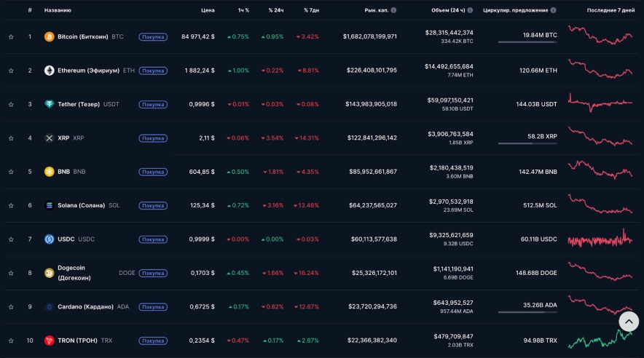Add Cardano to favorites with star

point(11,307)
